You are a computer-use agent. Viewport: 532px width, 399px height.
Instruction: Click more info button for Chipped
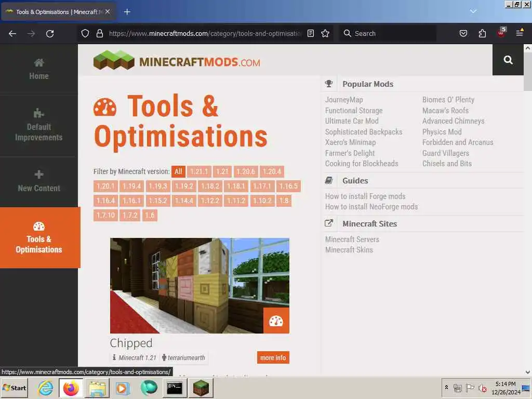[273, 357]
